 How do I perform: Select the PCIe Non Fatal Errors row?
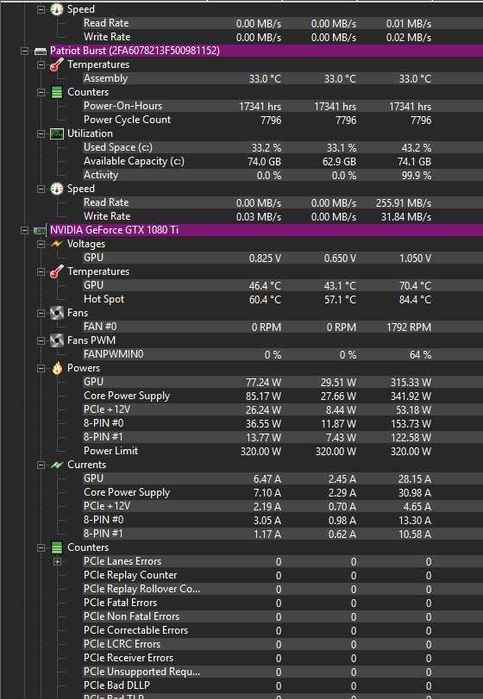click(282, 617)
